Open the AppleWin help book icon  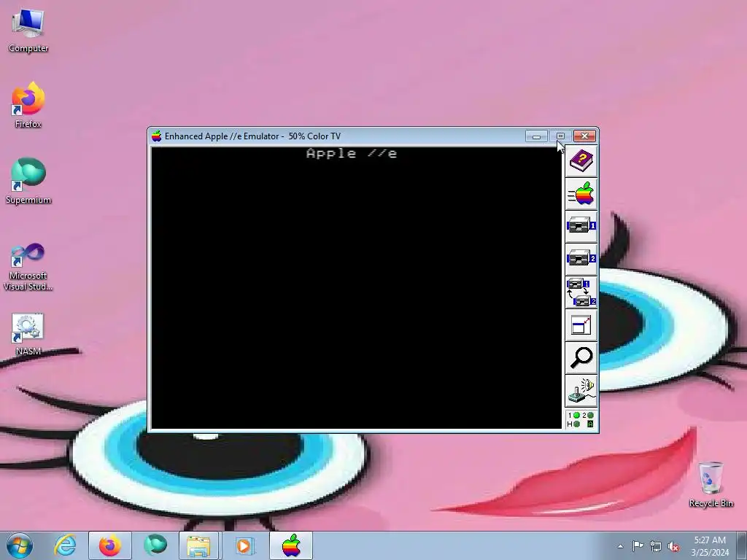pos(581,161)
